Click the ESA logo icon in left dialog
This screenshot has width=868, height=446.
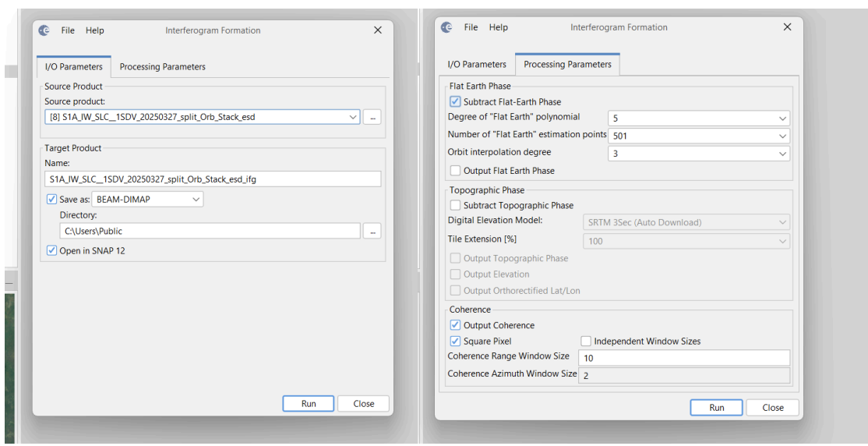click(44, 30)
